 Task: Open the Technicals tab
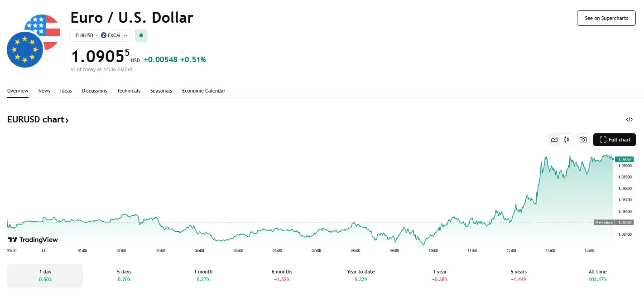tap(129, 91)
